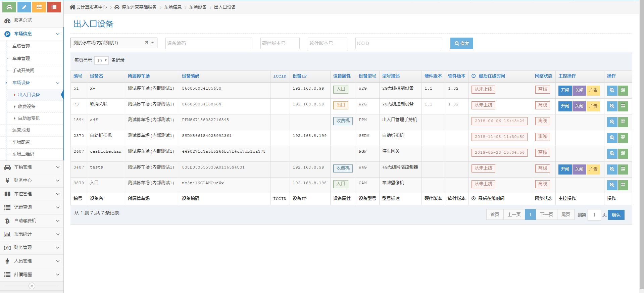Screen dimensions: 644x293
Task: Click green QR code icon for device 73
Action: point(623,106)
